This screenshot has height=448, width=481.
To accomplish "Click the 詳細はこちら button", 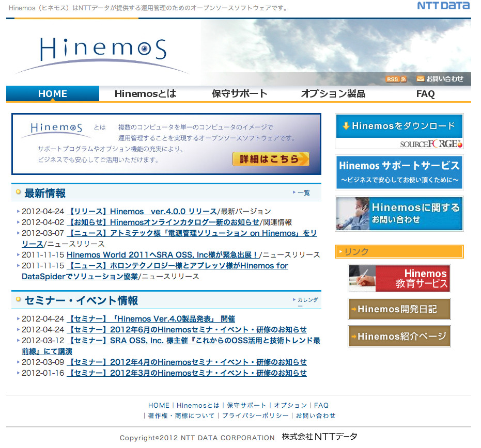I will [271, 159].
